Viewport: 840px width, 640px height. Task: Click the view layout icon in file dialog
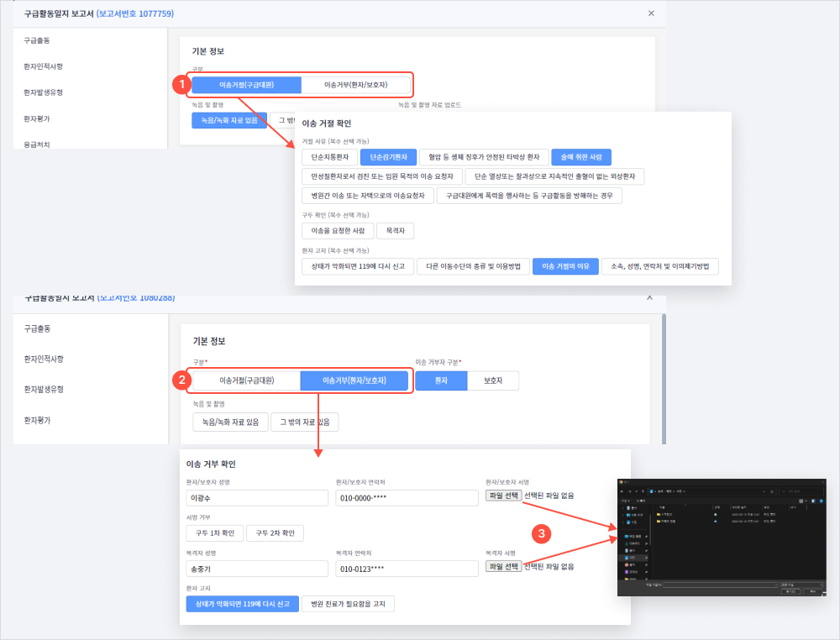pyautogui.click(x=801, y=501)
